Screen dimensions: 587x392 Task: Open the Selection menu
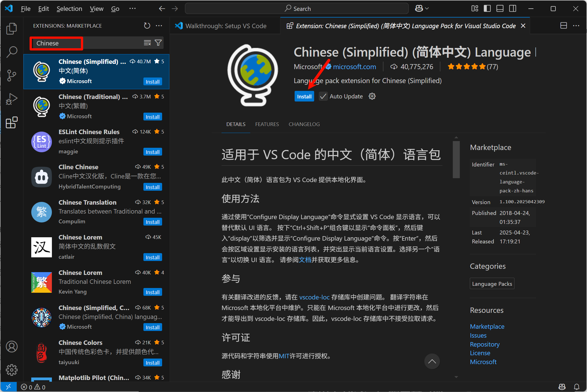tap(69, 9)
